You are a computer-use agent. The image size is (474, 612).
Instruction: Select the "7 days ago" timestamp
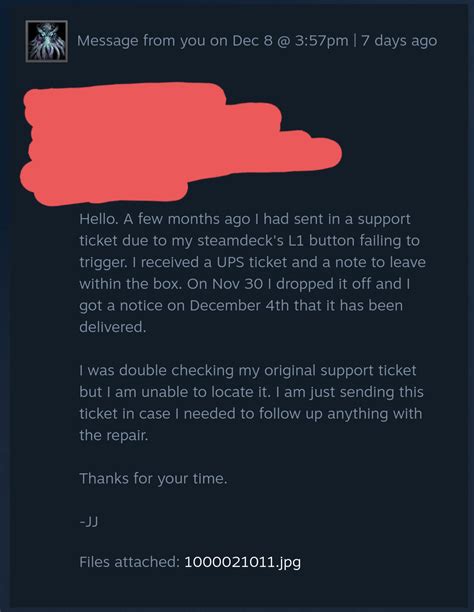tap(399, 41)
